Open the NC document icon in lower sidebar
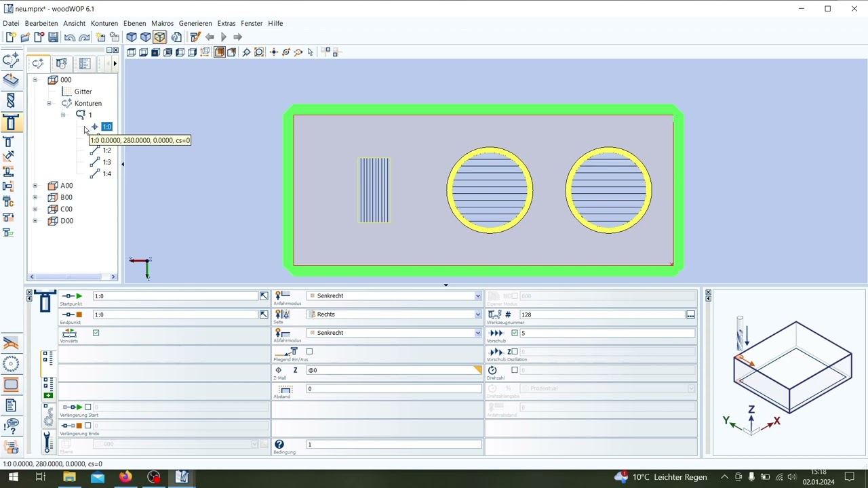Screen dimensions: 868x488 (x=11, y=405)
